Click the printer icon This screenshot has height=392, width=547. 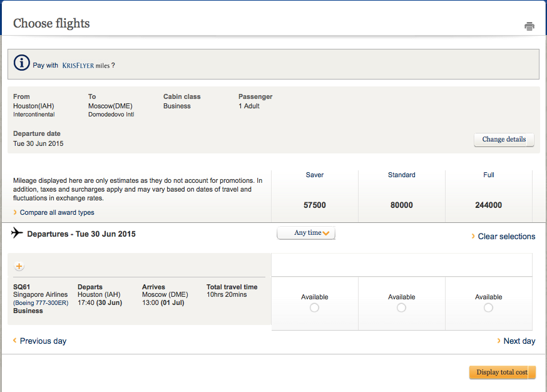pyautogui.click(x=529, y=26)
